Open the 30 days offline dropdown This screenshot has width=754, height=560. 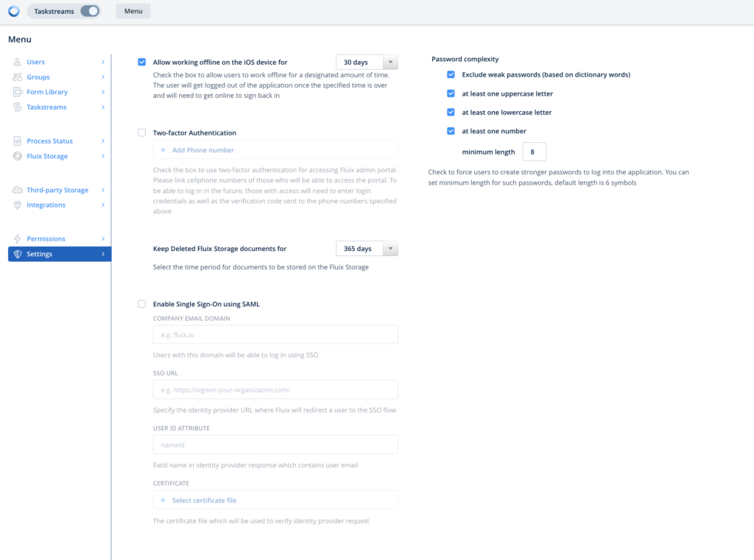click(366, 63)
